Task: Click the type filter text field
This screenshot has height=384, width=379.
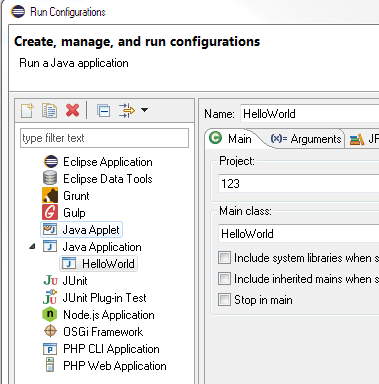Action: pos(104,138)
